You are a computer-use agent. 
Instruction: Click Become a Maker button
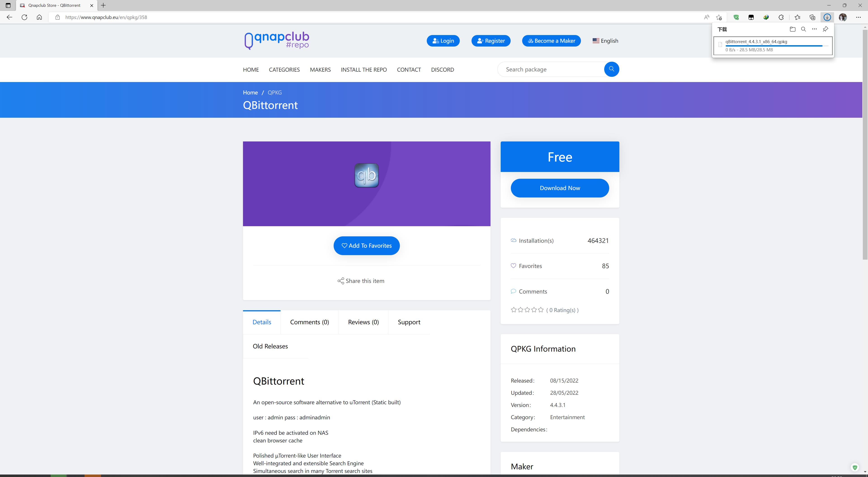coord(551,41)
